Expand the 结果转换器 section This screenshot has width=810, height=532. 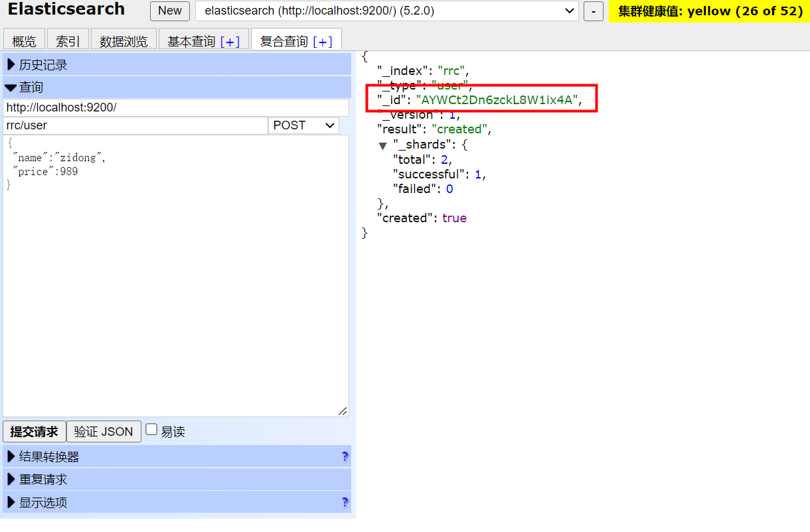coord(177,457)
